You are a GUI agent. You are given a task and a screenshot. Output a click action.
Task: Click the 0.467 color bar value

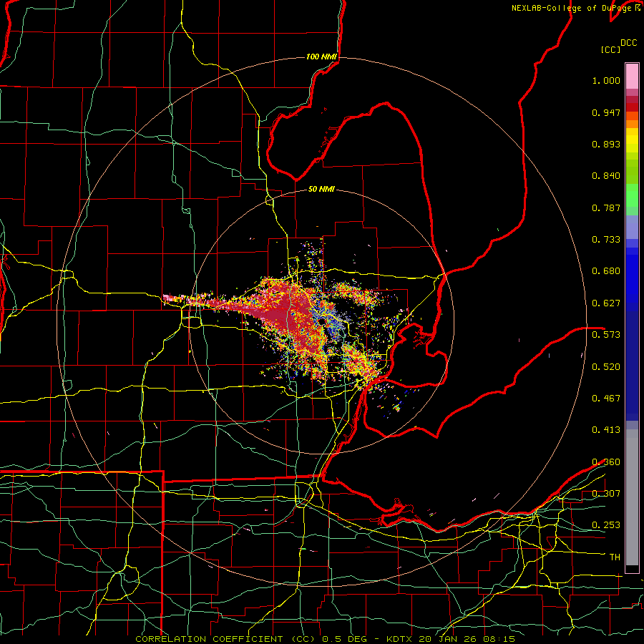tap(606, 399)
